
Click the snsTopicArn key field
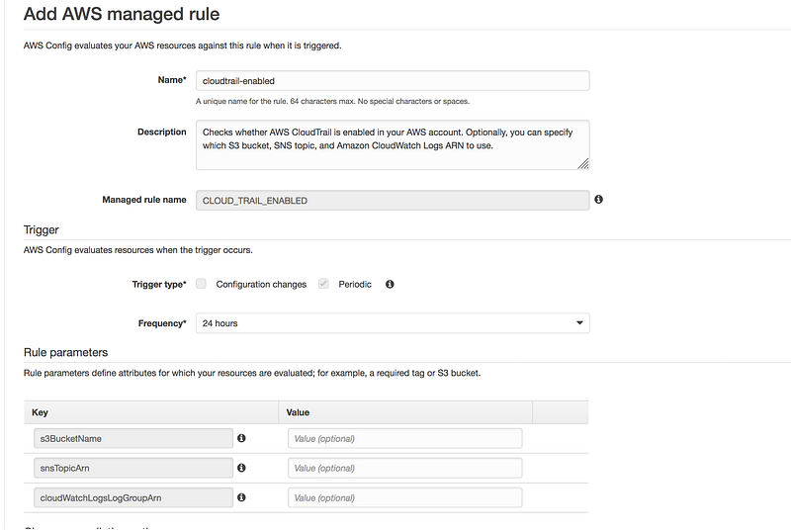[132, 468]
